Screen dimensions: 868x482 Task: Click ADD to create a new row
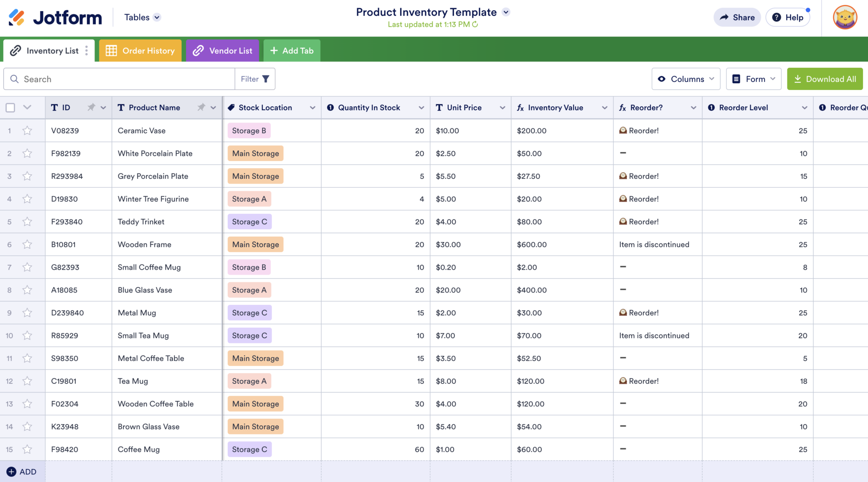pyautogui.click(x=22, y=471)
